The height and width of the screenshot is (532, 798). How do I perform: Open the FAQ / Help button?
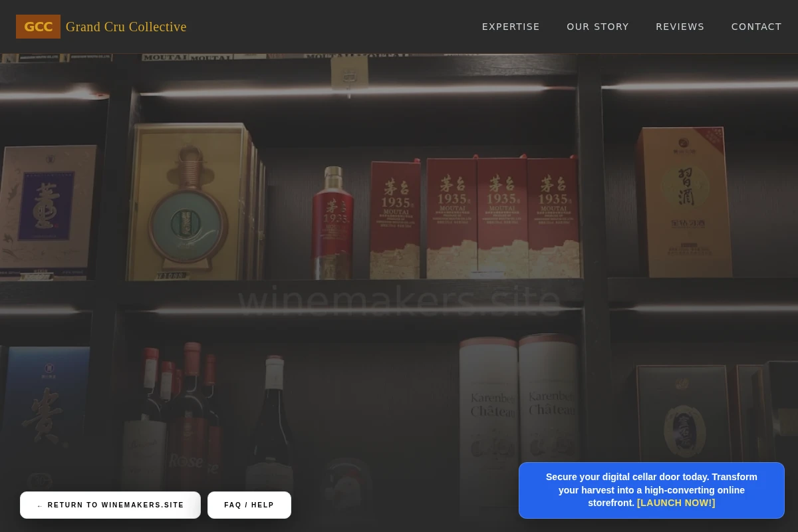pyautogui.click(x=249, y=505)
